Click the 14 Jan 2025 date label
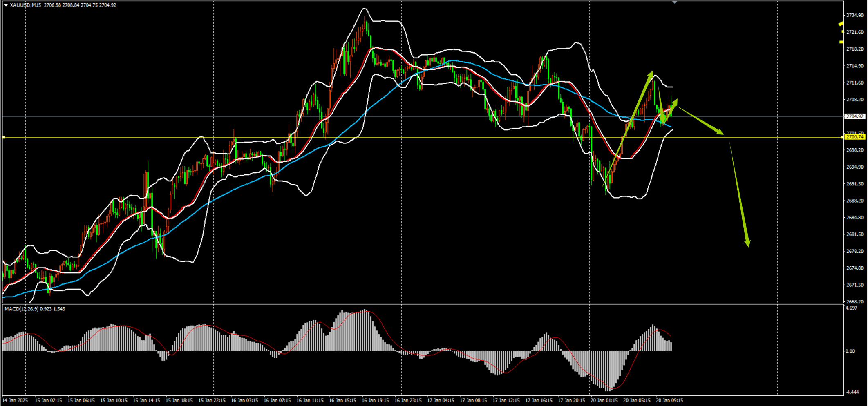868x406 pixels. (16, 400)
